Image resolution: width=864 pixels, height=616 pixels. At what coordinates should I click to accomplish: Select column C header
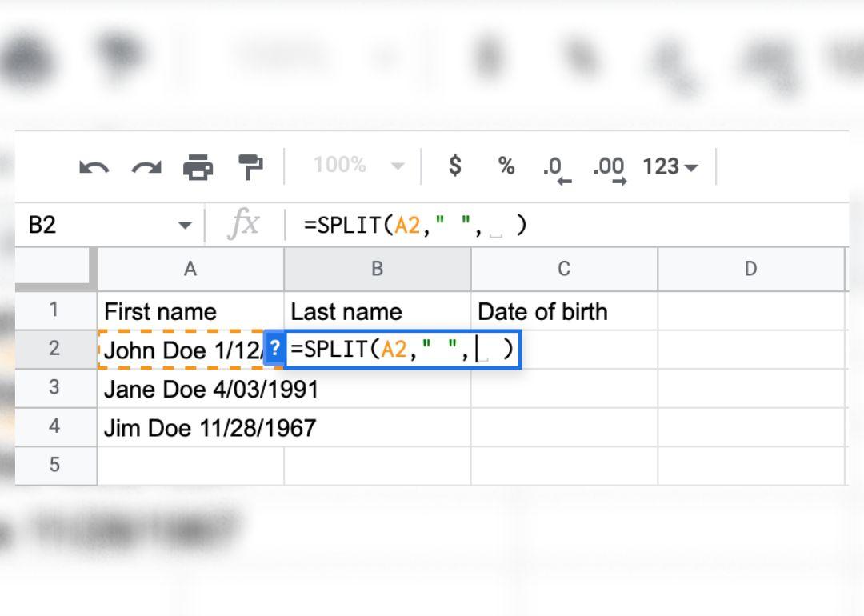[x=564, y=270]
